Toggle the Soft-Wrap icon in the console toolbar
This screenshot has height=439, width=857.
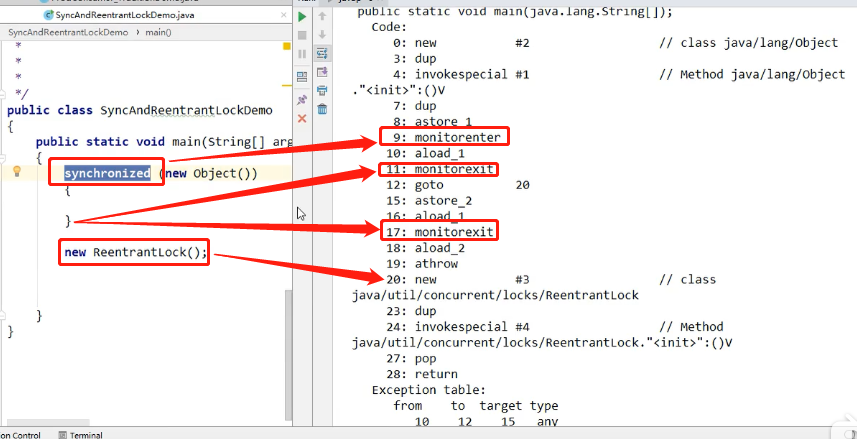point(322,54)
